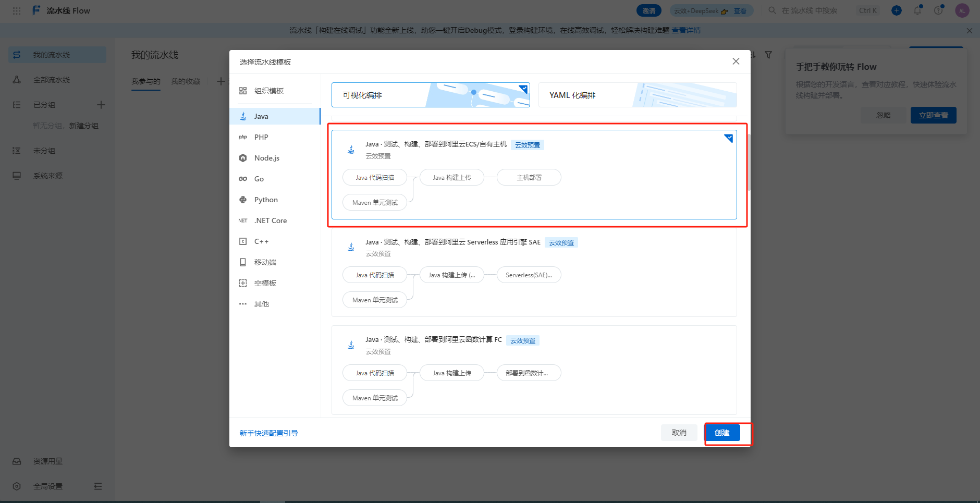980x503 pixels.
Task: Click the filter funnel icon
Action: [768, 55]
